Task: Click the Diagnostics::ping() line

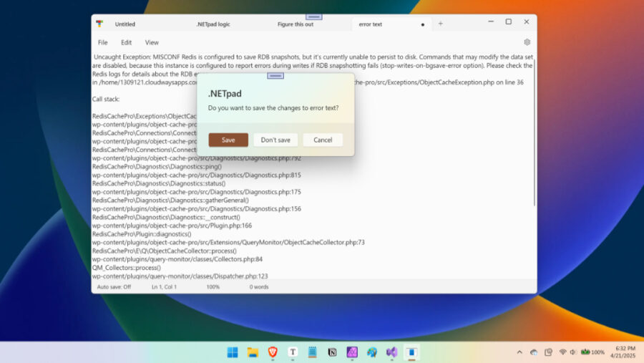Action: (x=157, y=167)
